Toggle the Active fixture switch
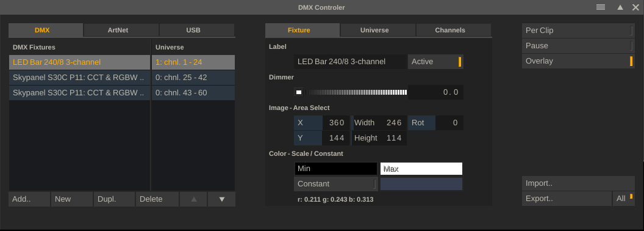Viewport: 644px width, 231px height. pos(435,62)
